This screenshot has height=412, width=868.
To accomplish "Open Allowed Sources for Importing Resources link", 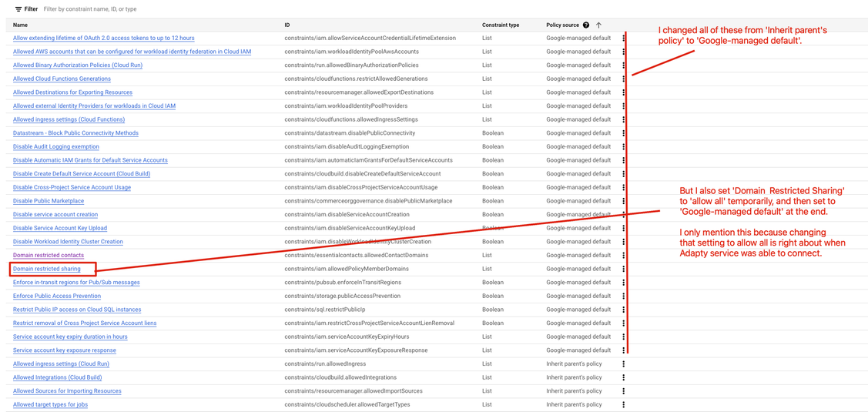I will click(x=67, y=390).
